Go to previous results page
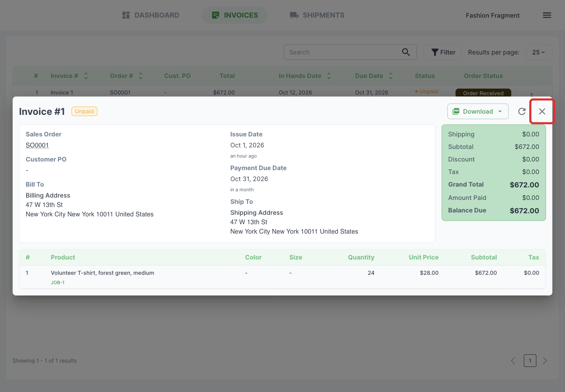The height and width of the screenshot is (392, 565). (x=513, y=361)
